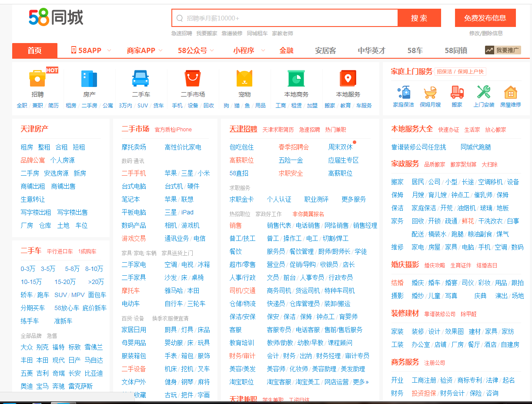
Task: Select the 中华英才 menu item
Action: pos(372,50)
